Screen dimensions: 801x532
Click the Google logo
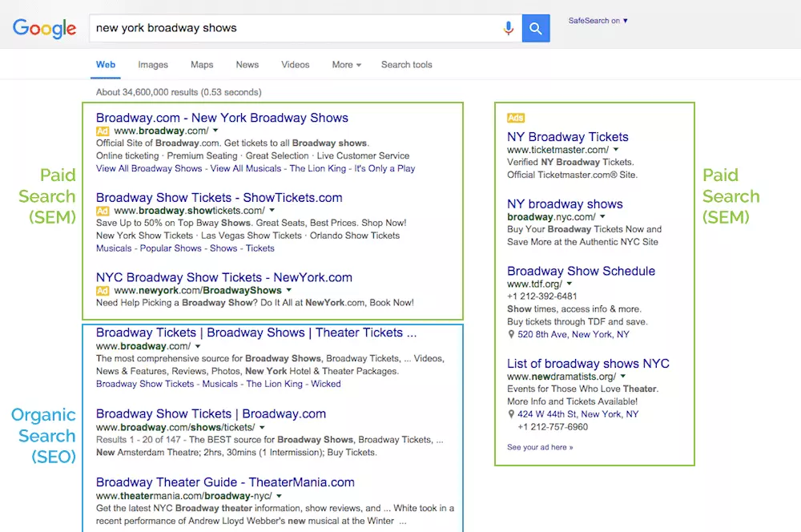coord(44,28)
